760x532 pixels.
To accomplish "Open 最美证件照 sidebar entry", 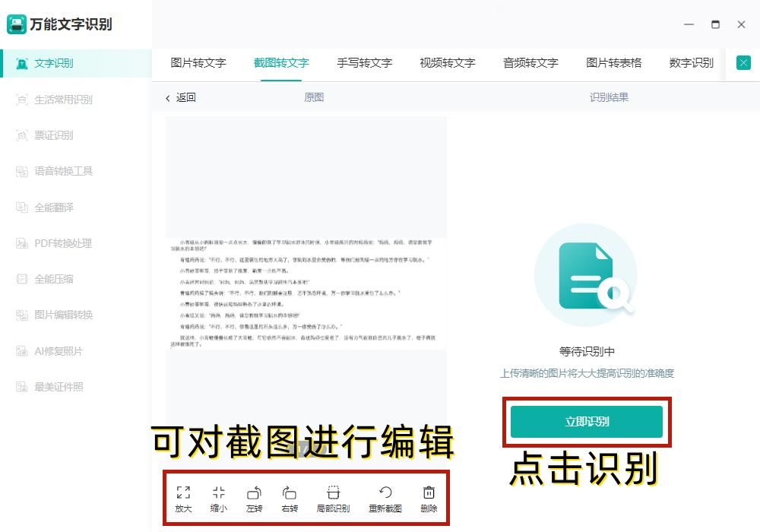I will (x=59, y=387).
